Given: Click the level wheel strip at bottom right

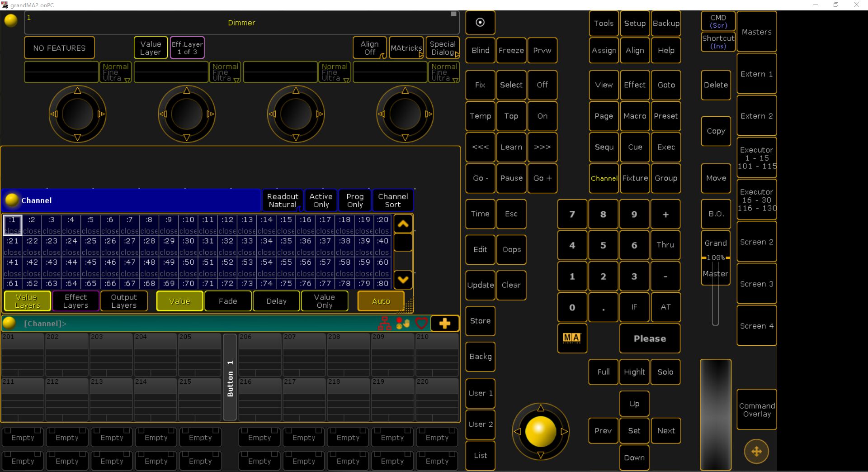Looking at the screenshot, I should (x=716, y=414).
